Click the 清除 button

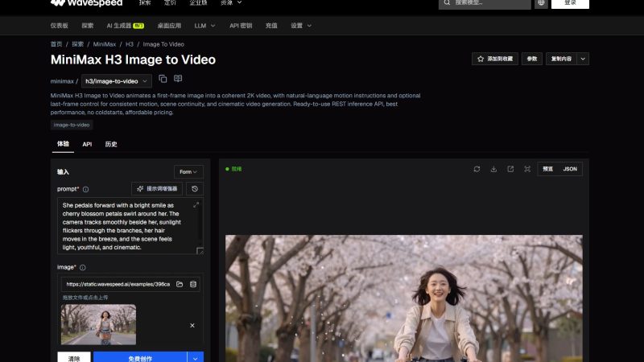(x=74, y=358)
